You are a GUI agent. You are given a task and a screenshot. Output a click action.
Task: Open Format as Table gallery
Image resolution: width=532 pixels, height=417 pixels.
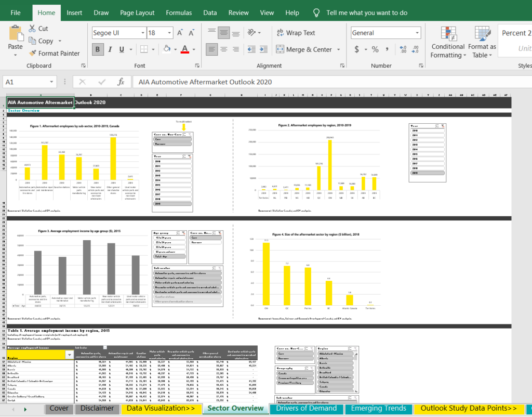(482, 42)
